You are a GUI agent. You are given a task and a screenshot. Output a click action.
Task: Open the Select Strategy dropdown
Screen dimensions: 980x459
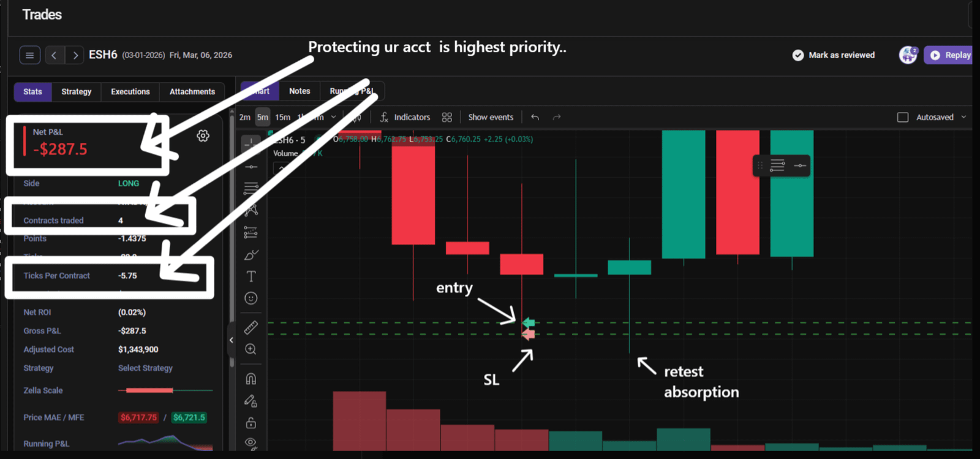pyautogui.click(x=145, y=368)
